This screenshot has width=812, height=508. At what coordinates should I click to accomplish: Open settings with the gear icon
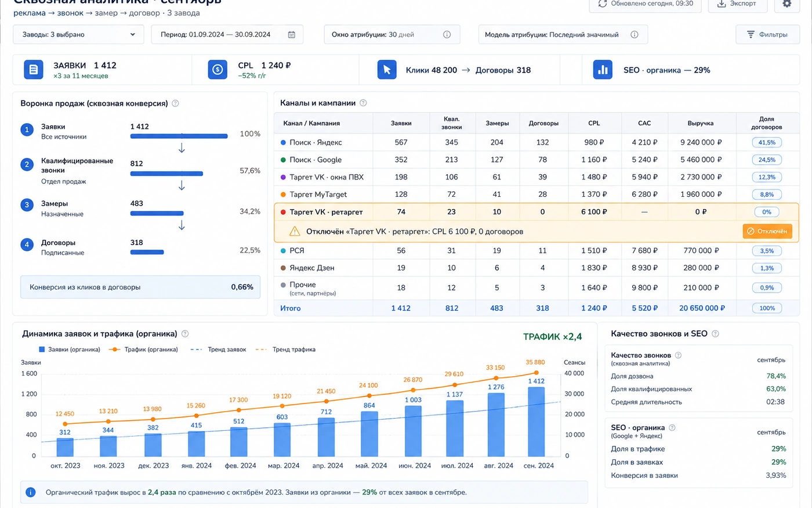click(786, 3)
